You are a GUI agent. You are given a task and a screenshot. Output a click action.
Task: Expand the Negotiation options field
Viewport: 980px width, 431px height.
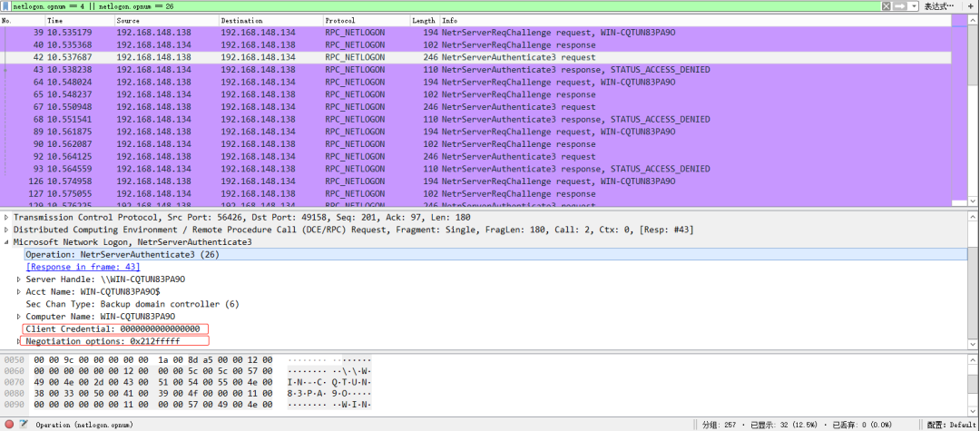[19, 341]
